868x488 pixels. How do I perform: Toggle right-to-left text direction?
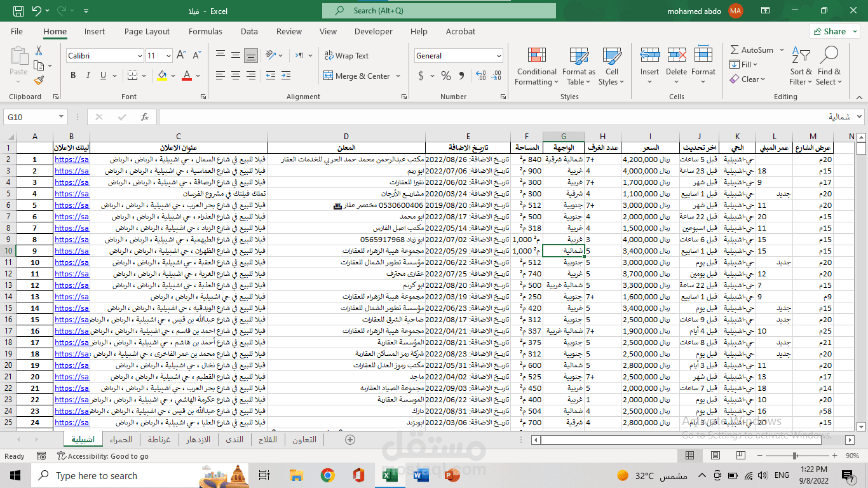pyautogui.click(x=300, y=55)
